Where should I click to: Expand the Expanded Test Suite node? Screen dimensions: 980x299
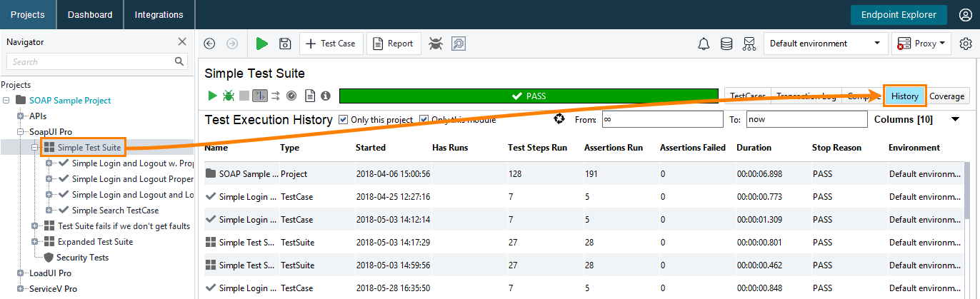(x=35, y=242)
